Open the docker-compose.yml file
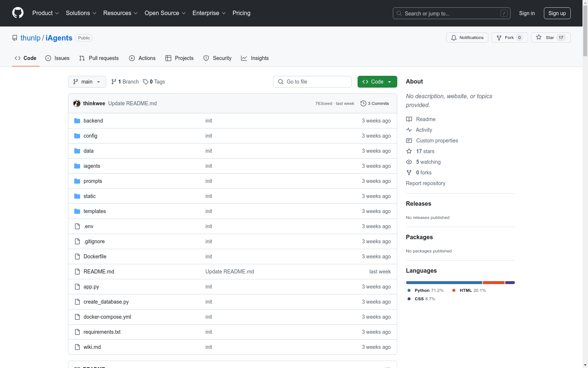 click(x=107, y=317)
